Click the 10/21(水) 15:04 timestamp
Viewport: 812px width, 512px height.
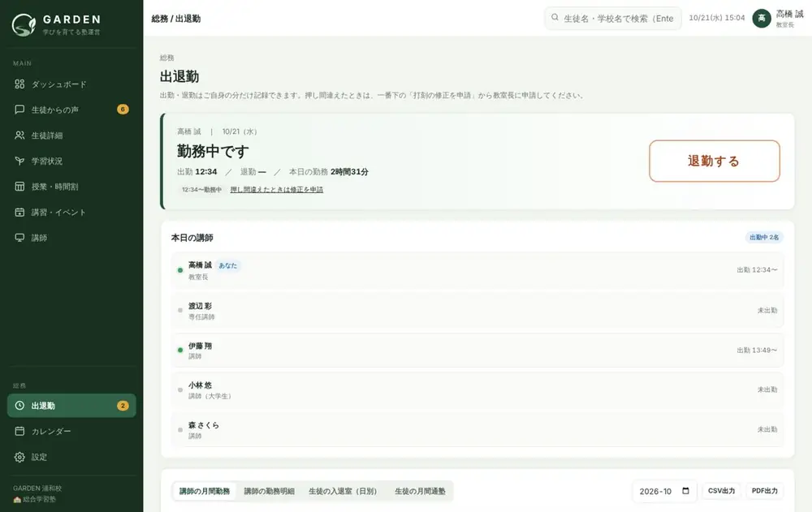[717, 18]
